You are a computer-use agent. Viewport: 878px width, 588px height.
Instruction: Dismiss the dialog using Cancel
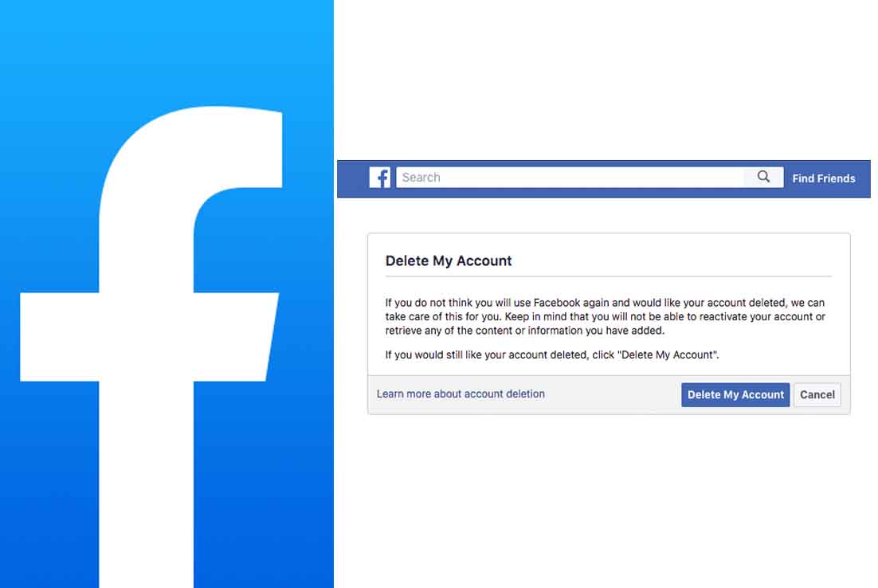pyautogui.click(x=817, y=395)
